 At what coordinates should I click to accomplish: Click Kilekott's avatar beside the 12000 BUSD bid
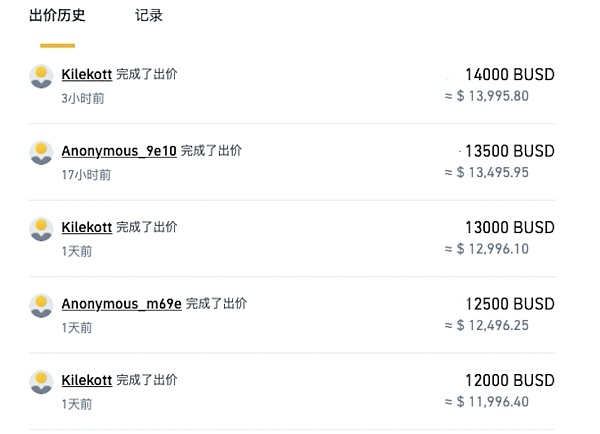[x=41, y=382]
